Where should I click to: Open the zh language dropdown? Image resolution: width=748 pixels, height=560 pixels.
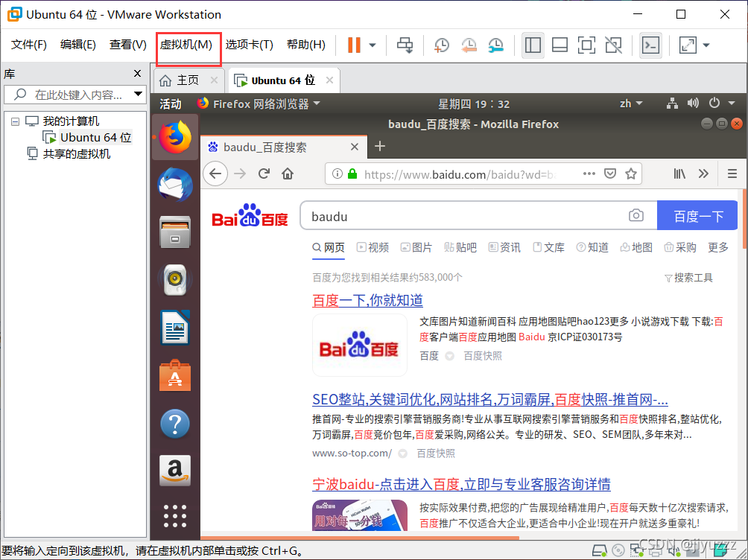click(x=631, y=104)
